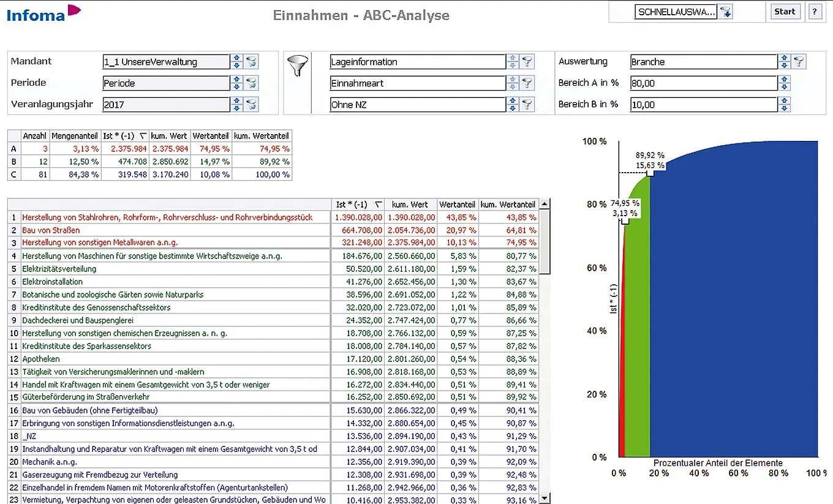Click the filter icon beside Periode field
The width and height of the screenshot is (833, 504).
[251, 83]
